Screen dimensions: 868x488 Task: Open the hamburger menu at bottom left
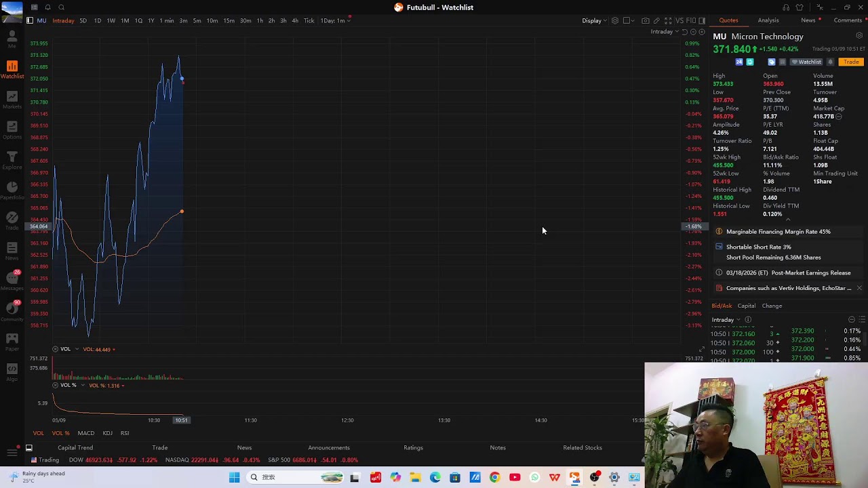tap(12, 453)
